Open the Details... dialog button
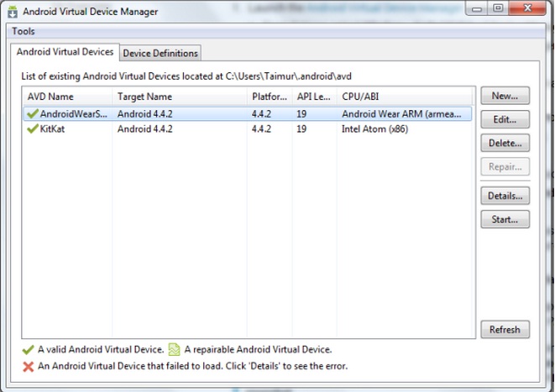Screen dimensions: 555x392 tap(505, 196)
